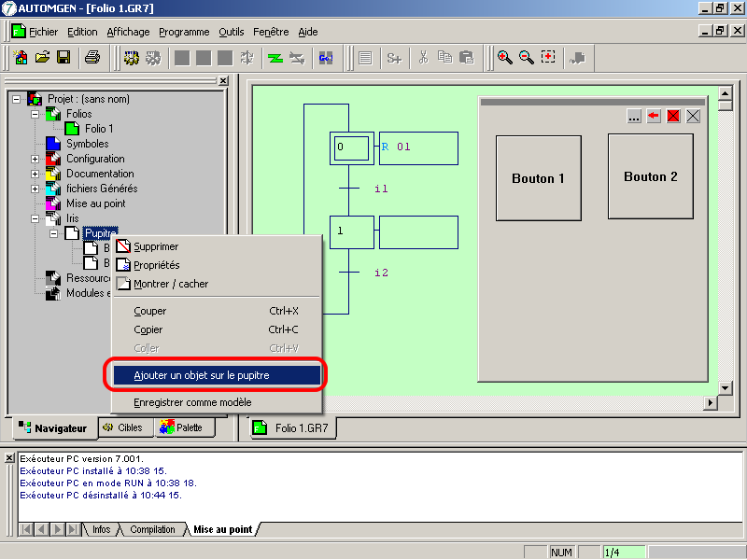Click the red arrow icon on pupitre

point(654,117)
